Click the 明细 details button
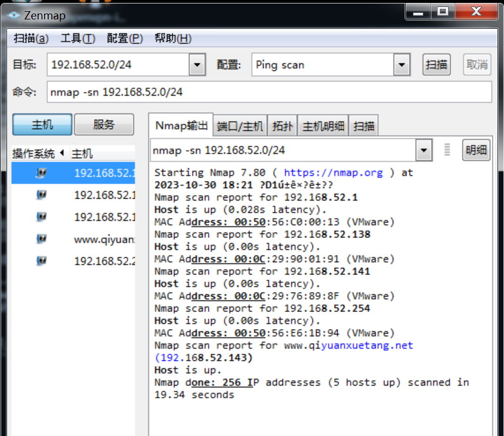 point(476,150)
